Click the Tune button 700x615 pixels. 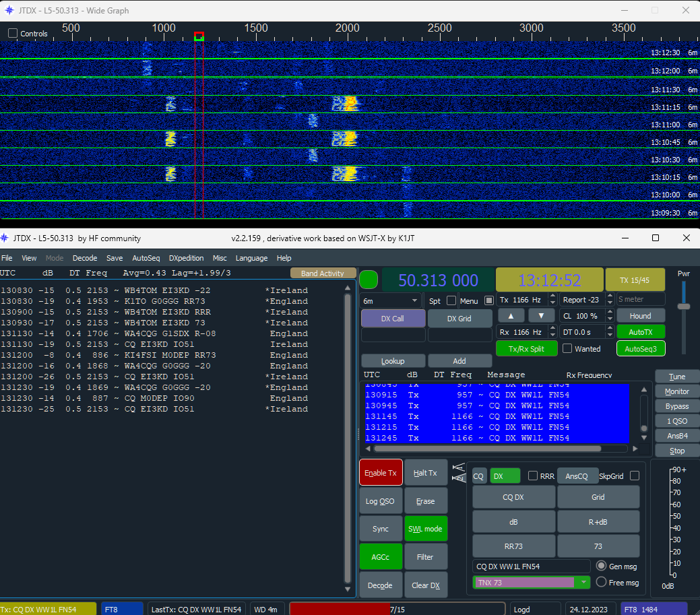point(677,377)
